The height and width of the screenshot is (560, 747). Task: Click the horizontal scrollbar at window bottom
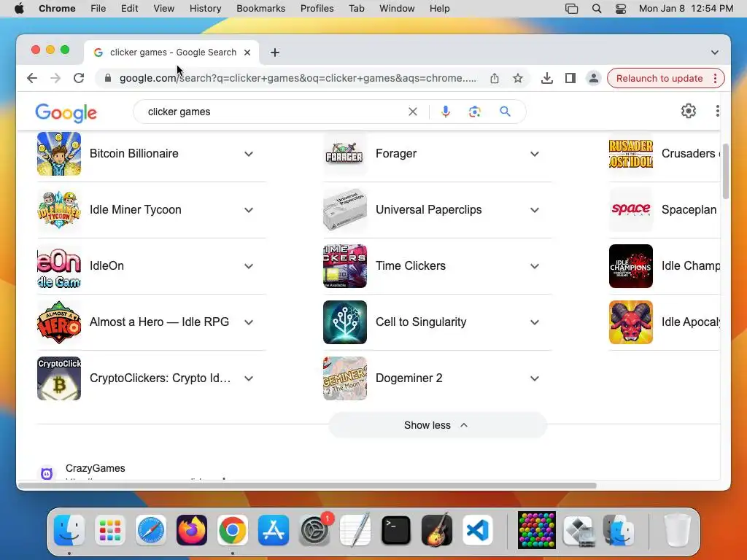307,486
